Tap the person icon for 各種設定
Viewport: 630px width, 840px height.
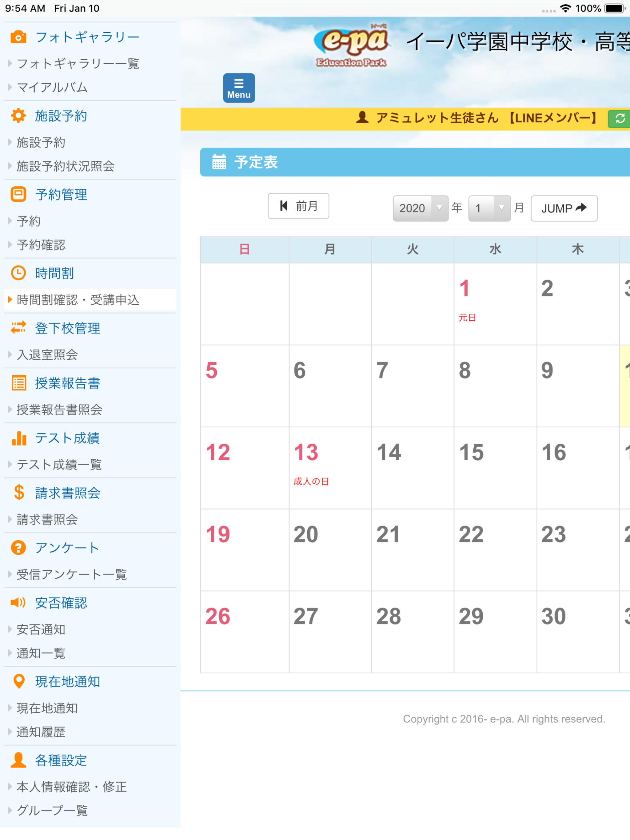pyautogui.click(x=18, y=760)
